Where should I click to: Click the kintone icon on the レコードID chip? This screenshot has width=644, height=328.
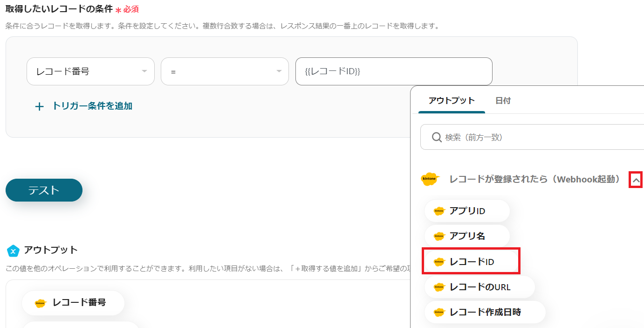click(439, 262)
